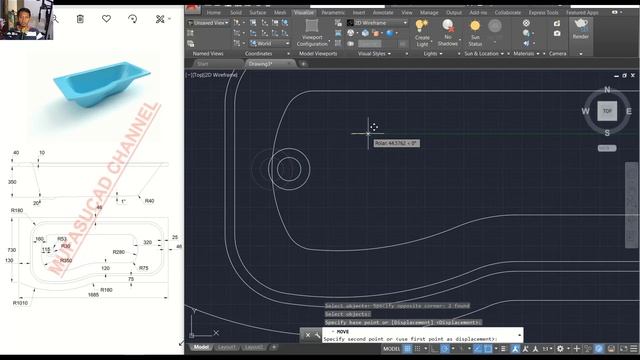Toggle the drawing grid display in status bar
The width and height of the screenshot is (640, 360).
coord(407,349)
